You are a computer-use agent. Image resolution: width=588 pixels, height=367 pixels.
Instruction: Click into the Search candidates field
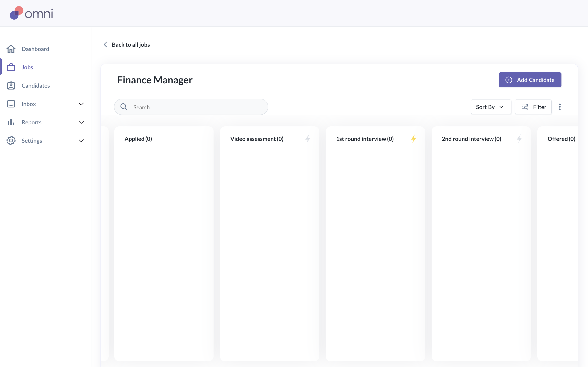197,107
